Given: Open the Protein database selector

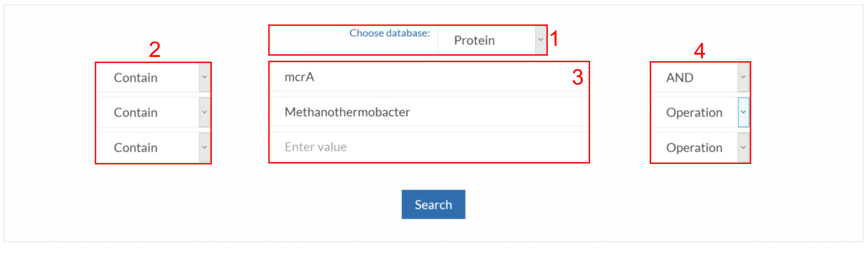Looking at the screenshot, I should point(487,40).
